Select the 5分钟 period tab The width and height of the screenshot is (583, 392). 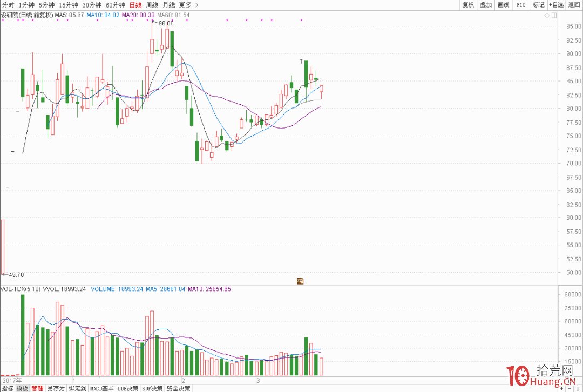click(x=46, y=5)
